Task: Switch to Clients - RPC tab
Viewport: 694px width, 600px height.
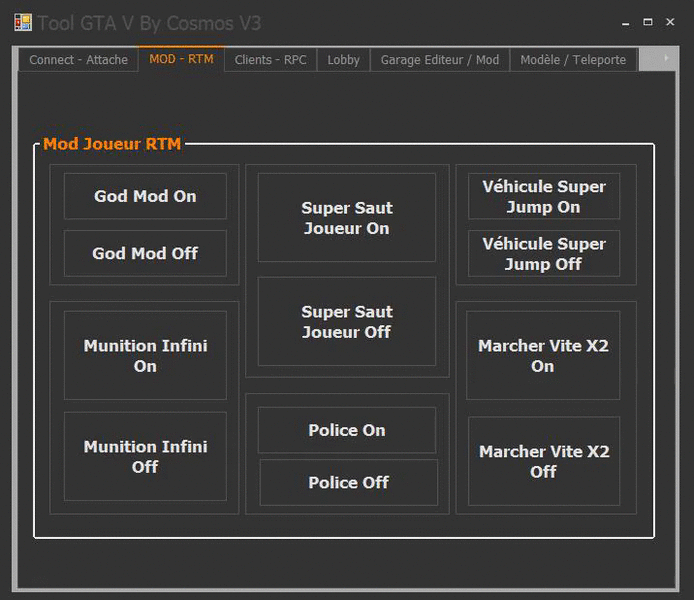Action: coord(270,60)
